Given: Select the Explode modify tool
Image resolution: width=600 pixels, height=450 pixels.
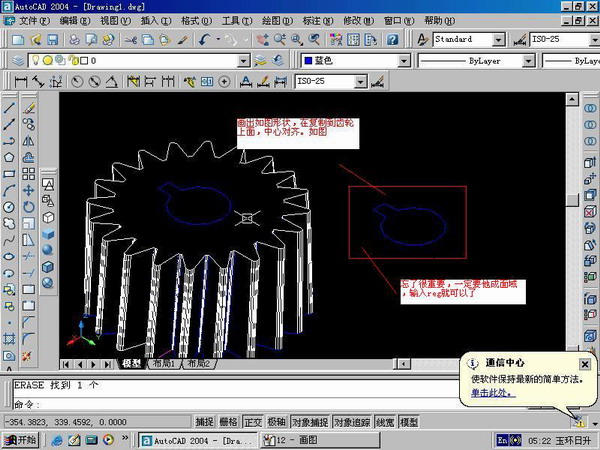Looking at the screenshot, I should (x=27, y=356).
